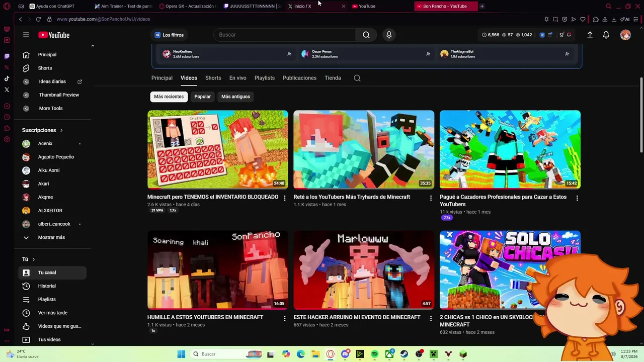This screenshot has height=362, width=644.
Task: Click the YouTube search input field
Action: (284, 35)
